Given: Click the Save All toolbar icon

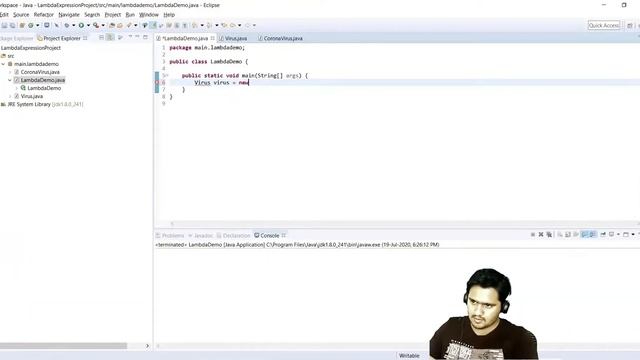Looking at the screenshot, I should tap(12, 25).
